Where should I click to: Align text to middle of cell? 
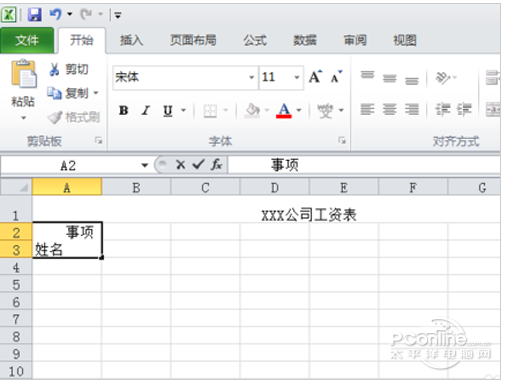click(390, 78)
